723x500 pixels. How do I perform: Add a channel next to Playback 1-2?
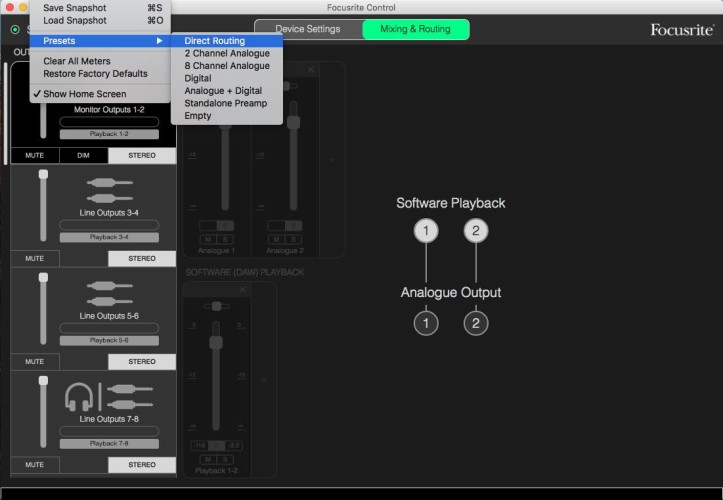click(x=264, y=380)
